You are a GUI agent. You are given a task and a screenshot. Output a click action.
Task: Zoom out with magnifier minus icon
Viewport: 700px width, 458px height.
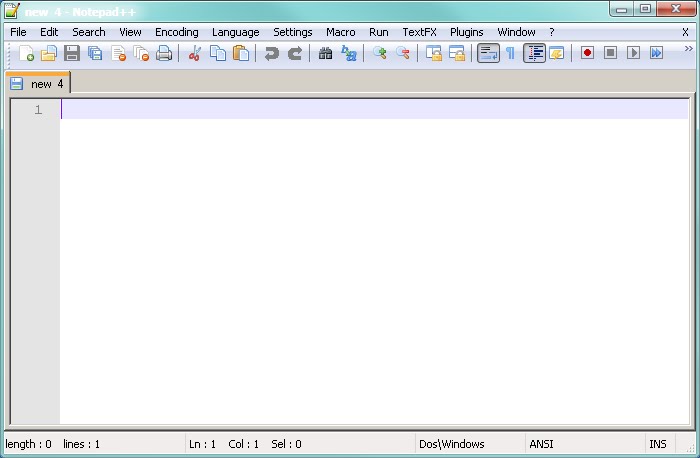point(403,53)
